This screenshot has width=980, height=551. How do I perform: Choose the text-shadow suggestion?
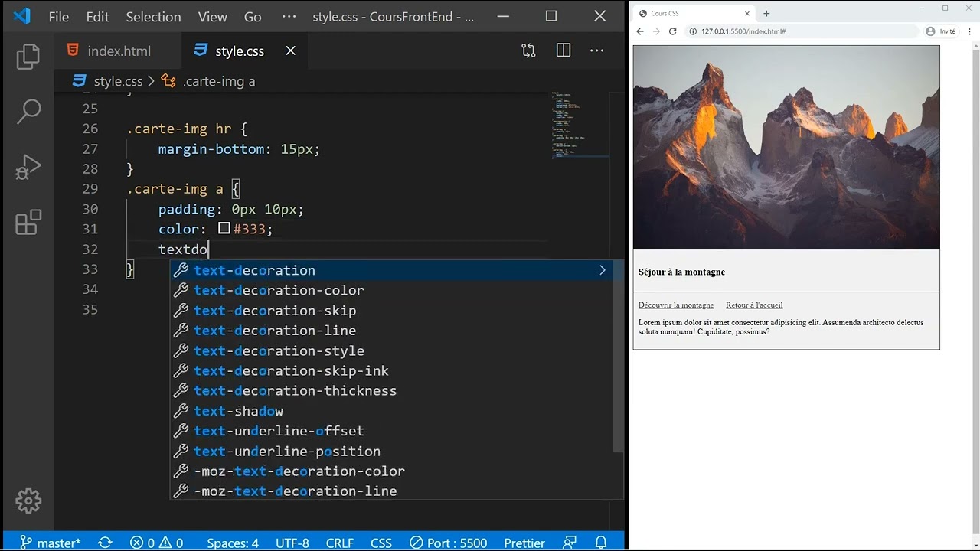[390, 411]
